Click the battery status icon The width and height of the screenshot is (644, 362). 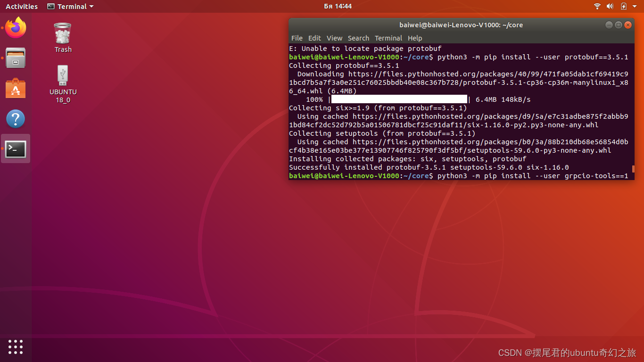(x=624, y=6)
